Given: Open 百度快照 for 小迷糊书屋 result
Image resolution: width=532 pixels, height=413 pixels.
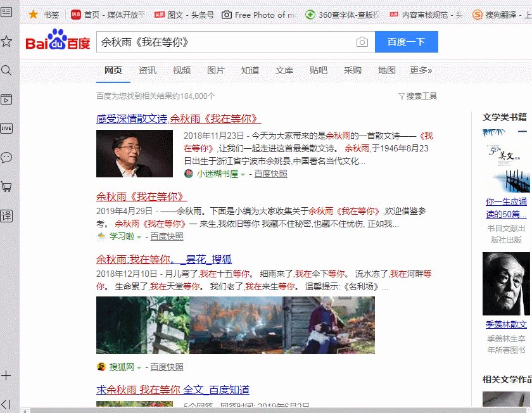Looking at the screenshot, I should [x=271, y=174].
